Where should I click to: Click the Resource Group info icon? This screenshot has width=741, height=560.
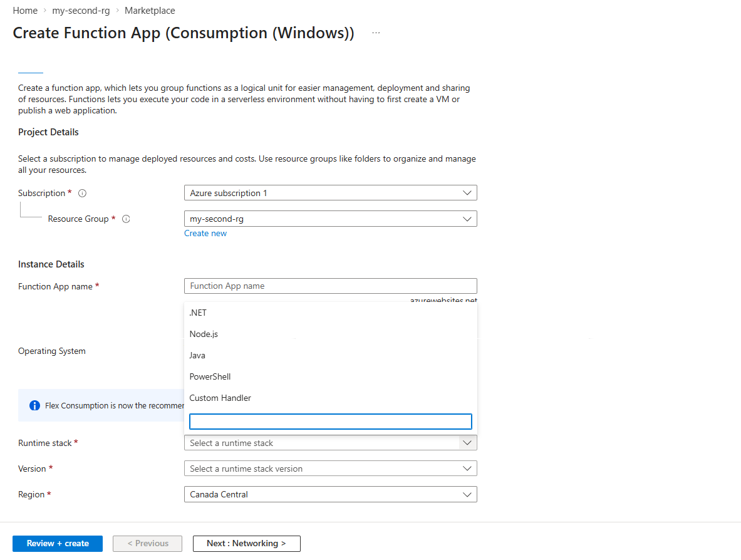(x=126, y=219)
